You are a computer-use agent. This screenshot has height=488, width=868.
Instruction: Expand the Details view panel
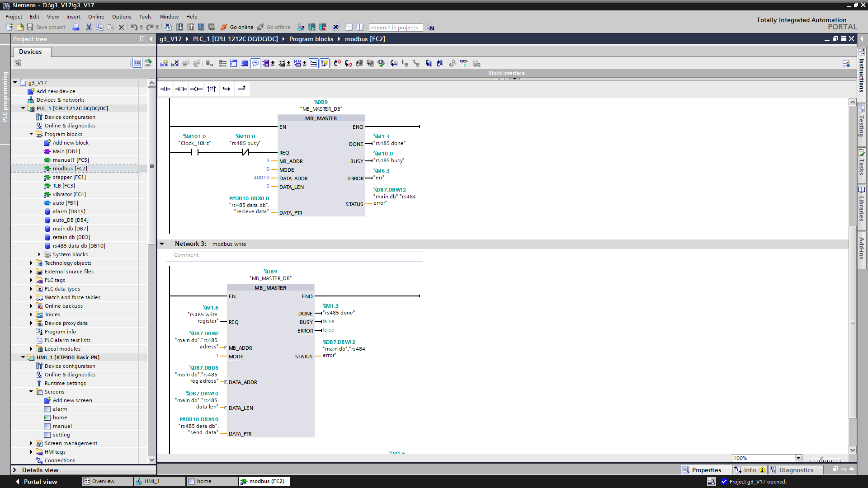(x=14, y=470)
